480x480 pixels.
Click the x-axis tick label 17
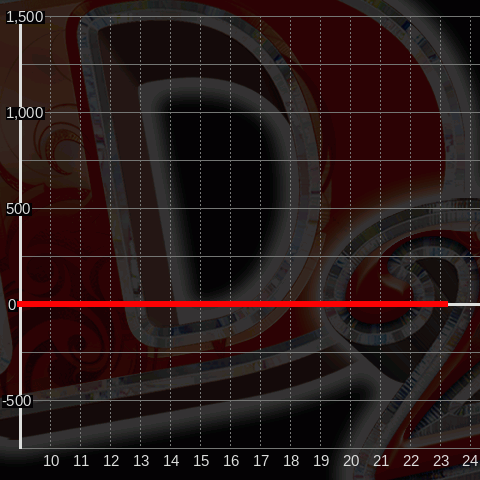[x=261, y=461]
